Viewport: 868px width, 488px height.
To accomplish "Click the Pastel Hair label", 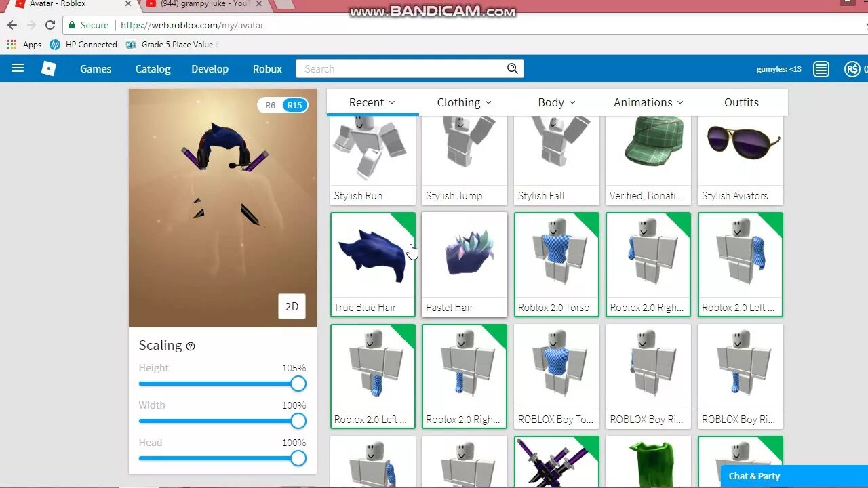I will pos(450,308).
